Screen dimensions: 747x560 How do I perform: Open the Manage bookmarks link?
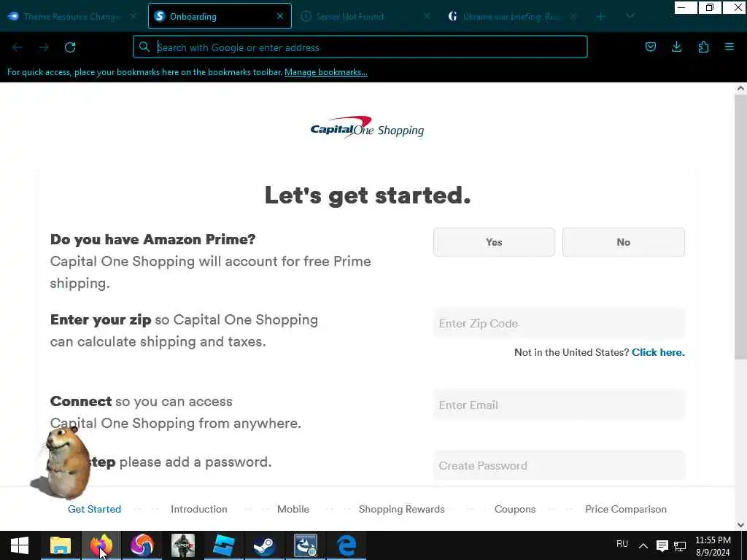click(x=326, y=72)
